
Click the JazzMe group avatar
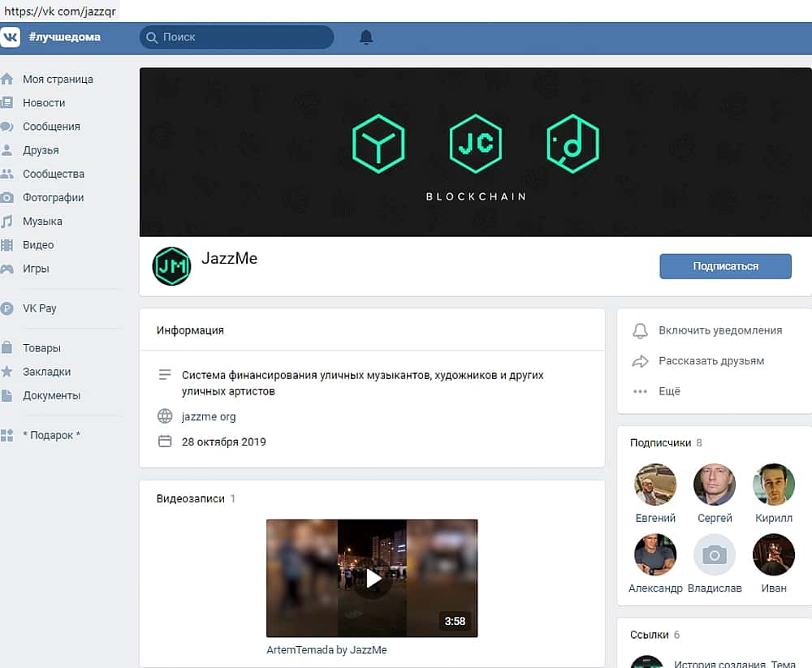171,266
